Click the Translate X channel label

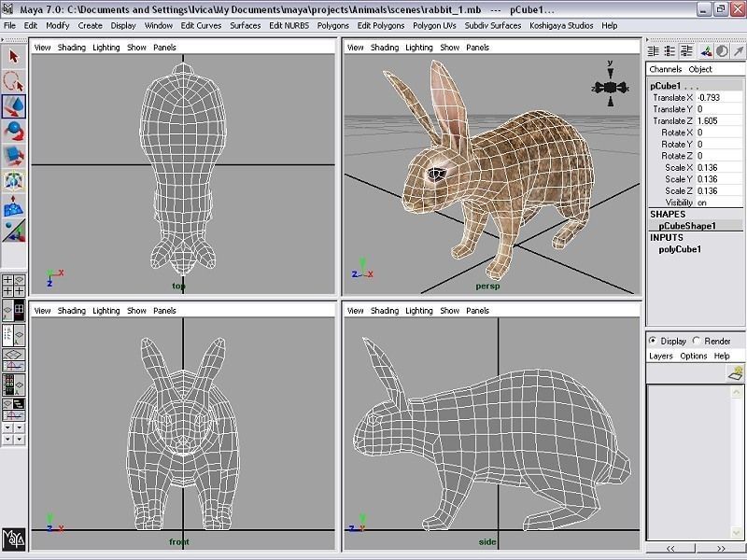(x=672, y=98)
